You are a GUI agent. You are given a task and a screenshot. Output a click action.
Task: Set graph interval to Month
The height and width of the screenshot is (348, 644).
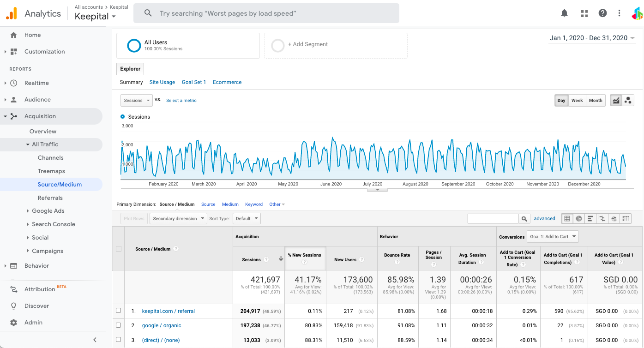click(596, 100)
